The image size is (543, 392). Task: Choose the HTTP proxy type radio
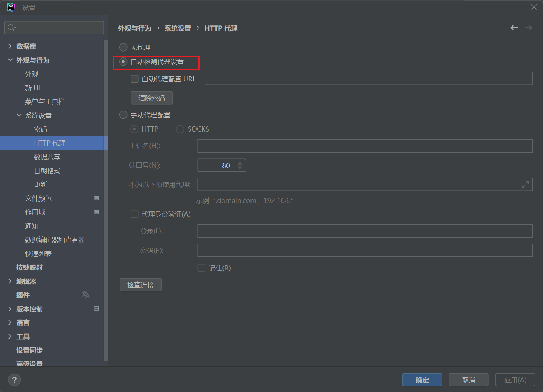(x=135, y=129)
